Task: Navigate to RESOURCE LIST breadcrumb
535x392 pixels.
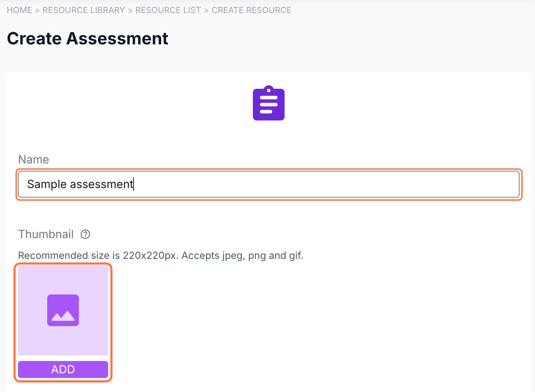Action: coord(168,10)
